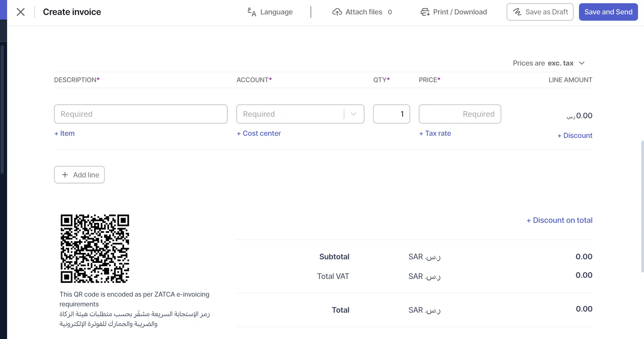Add a tax rate via '+ Tax rate'
The height and width of the screenshot is (339, 644).
coord(435,133)
